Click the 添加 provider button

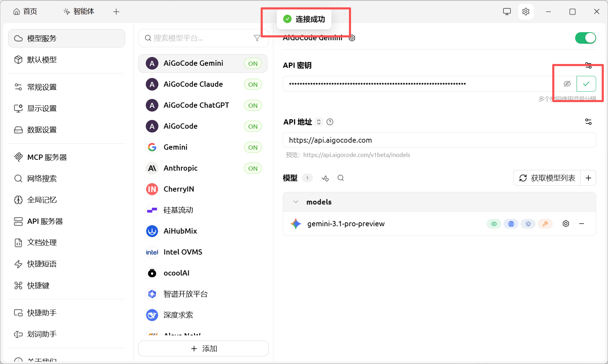(x=203, y=349)
